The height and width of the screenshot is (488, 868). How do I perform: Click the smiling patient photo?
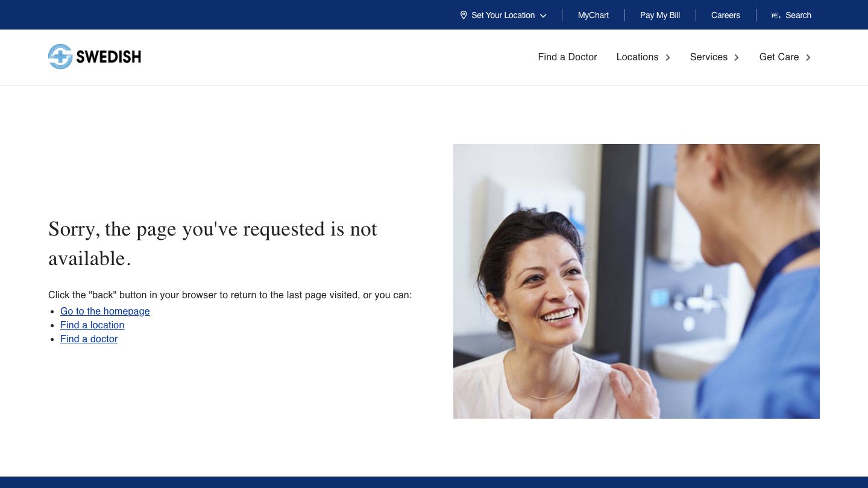636,281
